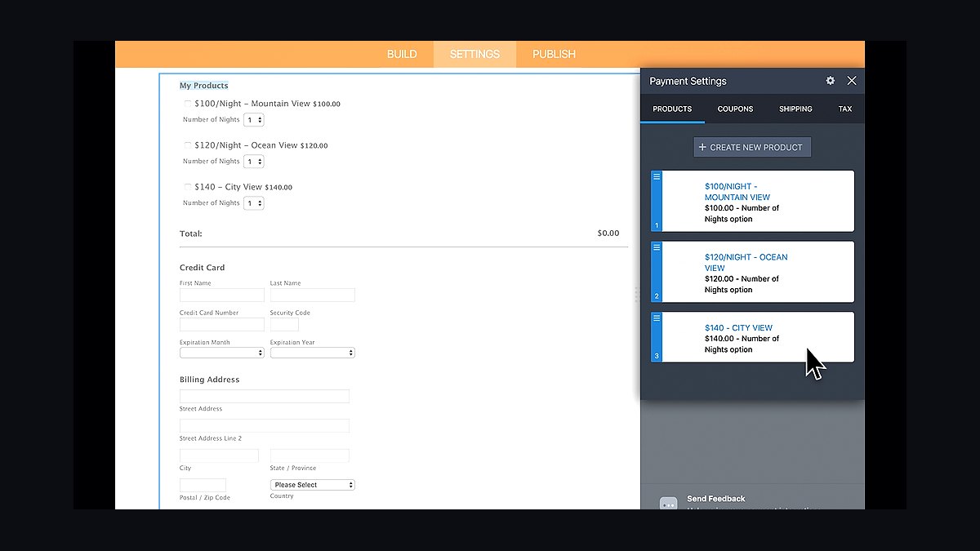Viewport: 980px width, 551px height.
Task: Open the Payment Settings gear icon
Action: [831, 81]
